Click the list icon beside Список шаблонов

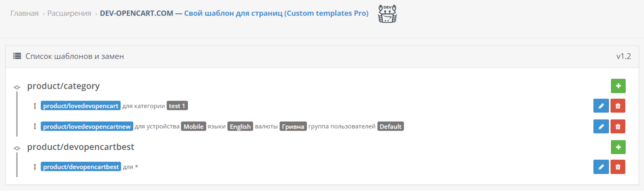tap(17, 56)
